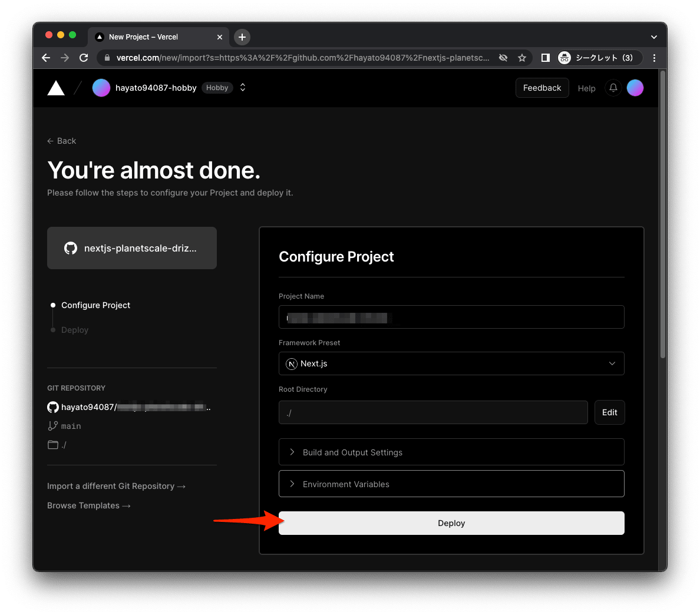
Task: Click Import a different Git Repository
Action: click(116, 486)
